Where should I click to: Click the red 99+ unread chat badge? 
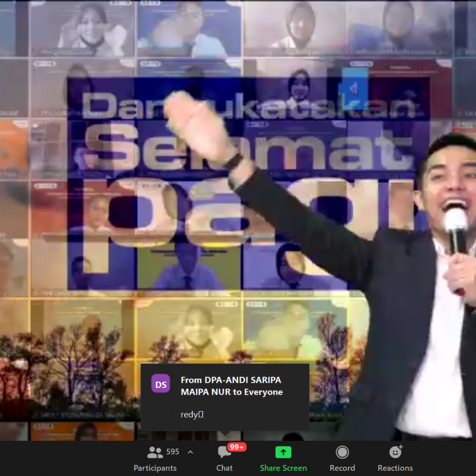tap(237, 447)
